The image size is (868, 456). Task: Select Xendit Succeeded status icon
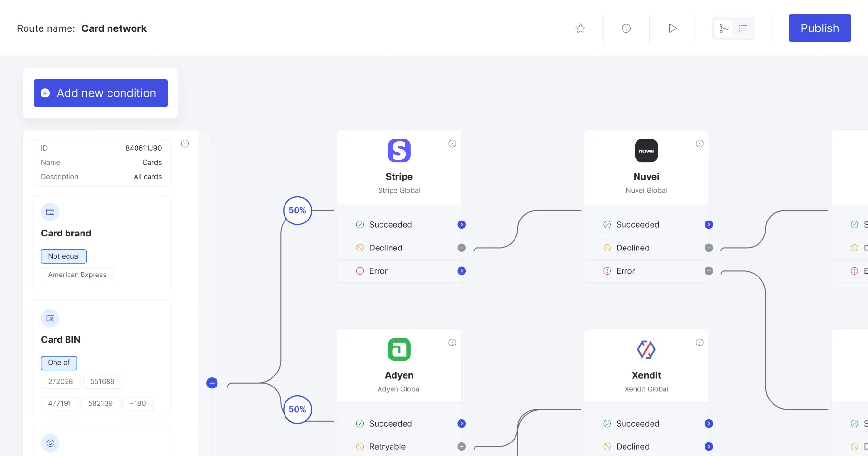pyautogui.click(x=607, y=424)
